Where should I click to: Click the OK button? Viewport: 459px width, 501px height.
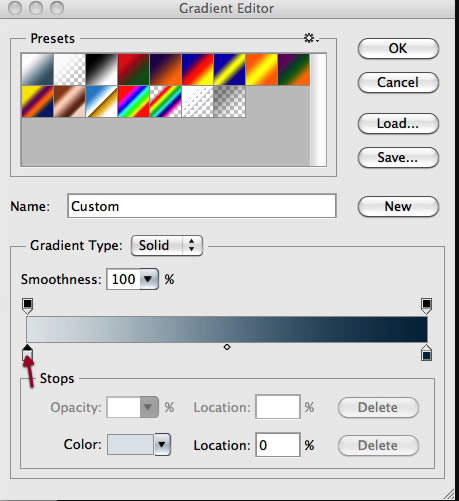tap(398, 48)
